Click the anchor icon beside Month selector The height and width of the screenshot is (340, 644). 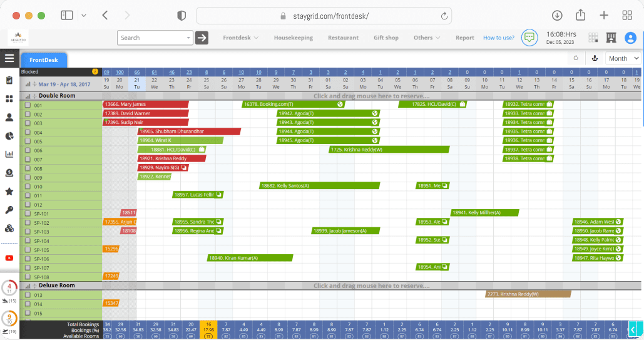point(595,58)
